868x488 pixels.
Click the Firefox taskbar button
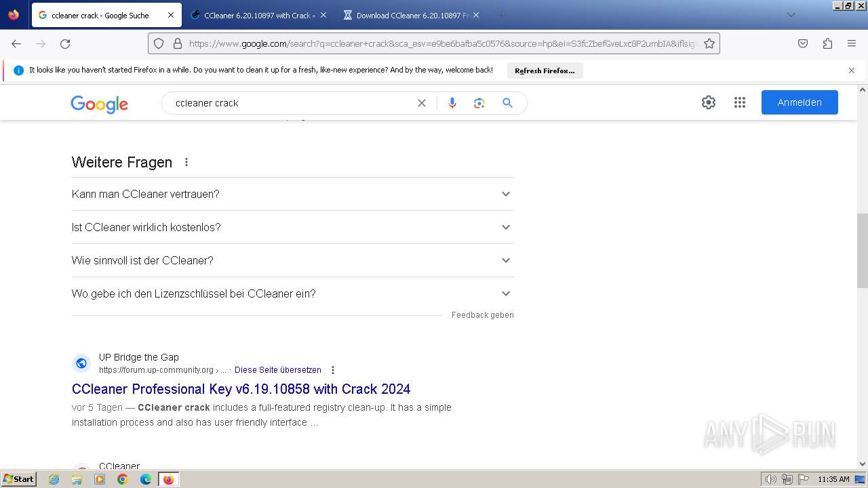168,479
